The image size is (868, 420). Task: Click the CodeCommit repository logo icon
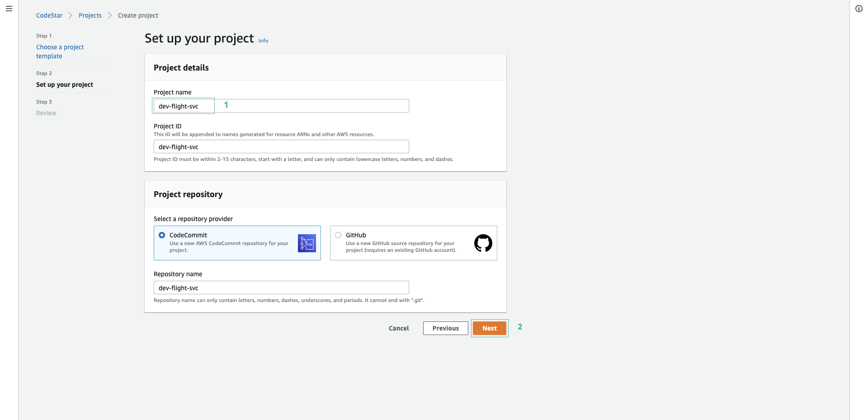click(x=307, y=243)
